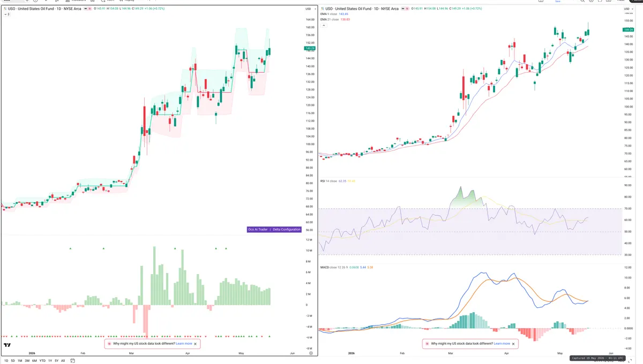Viewport: 643px width, 364px height.
Task: Select the 5Y time range
Action: tap(57, 361)
